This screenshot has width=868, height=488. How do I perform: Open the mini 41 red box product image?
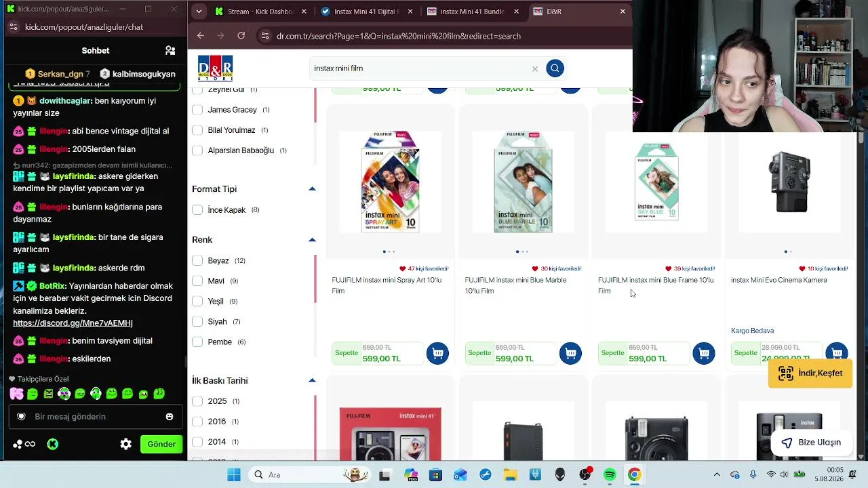[x=390, y=434]
